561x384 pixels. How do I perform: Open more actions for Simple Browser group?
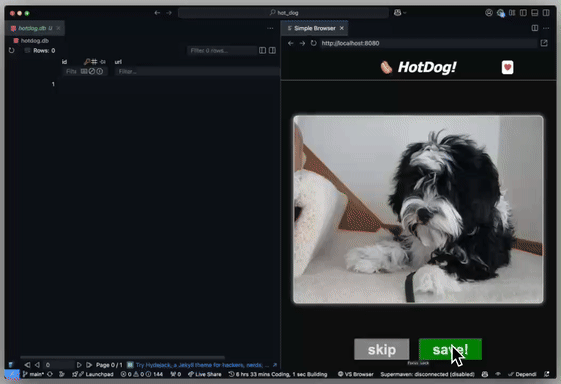(x=546, y=28)
